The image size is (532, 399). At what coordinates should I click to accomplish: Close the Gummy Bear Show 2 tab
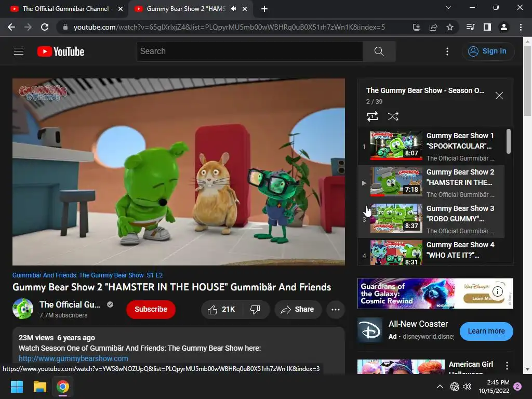[245, 9]
